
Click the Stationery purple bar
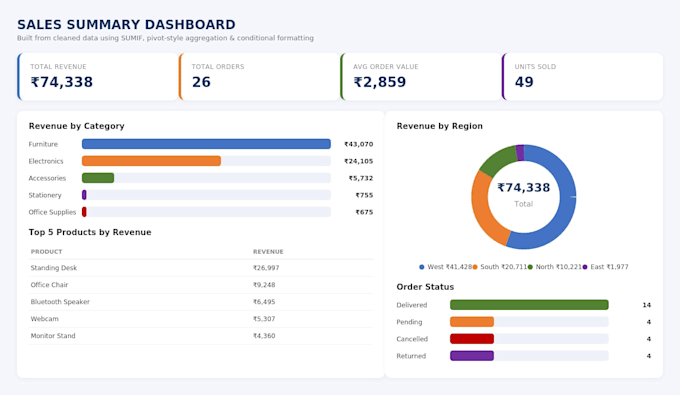tap(84, 195)
